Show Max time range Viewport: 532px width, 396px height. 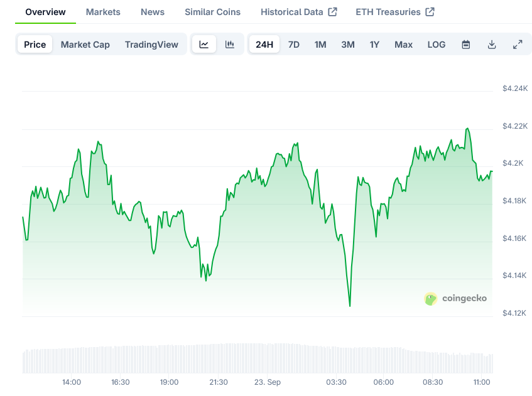403,45
